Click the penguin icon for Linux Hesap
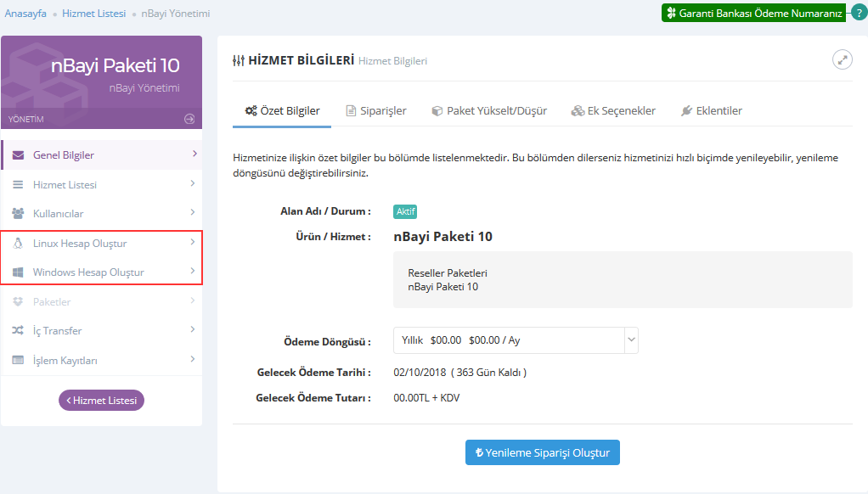The height and width of the screenshot is (494, 868). tap(18, 244)
